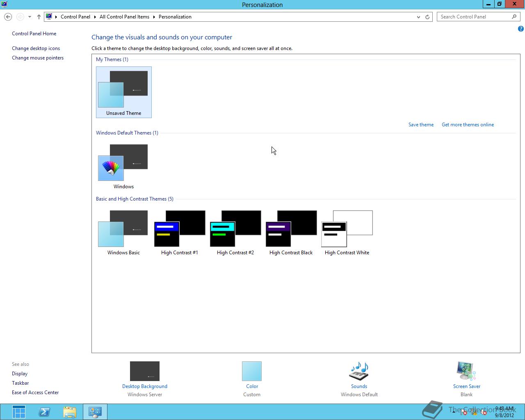
Task: Open the Taskbar link under See also
Action: point(20,383)
